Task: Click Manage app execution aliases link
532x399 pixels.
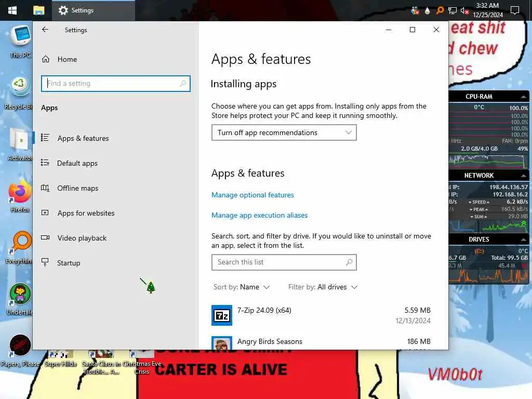Action: tap(259, 216)
